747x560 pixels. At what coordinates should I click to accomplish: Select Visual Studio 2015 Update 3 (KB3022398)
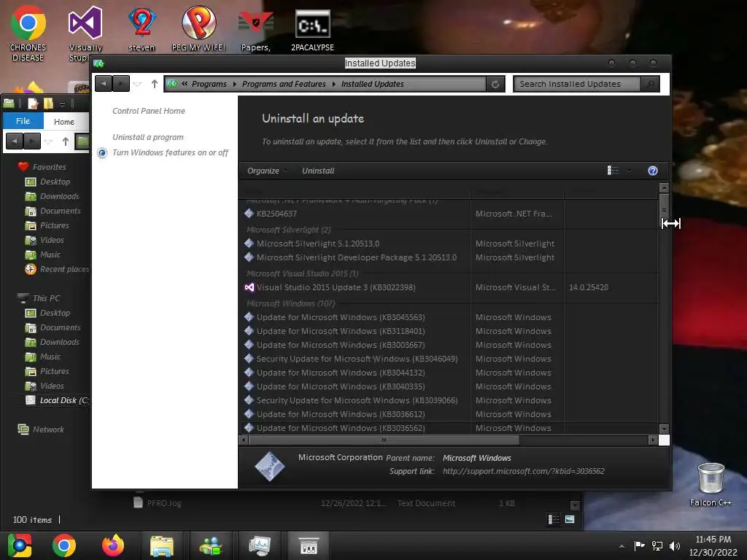449,287
